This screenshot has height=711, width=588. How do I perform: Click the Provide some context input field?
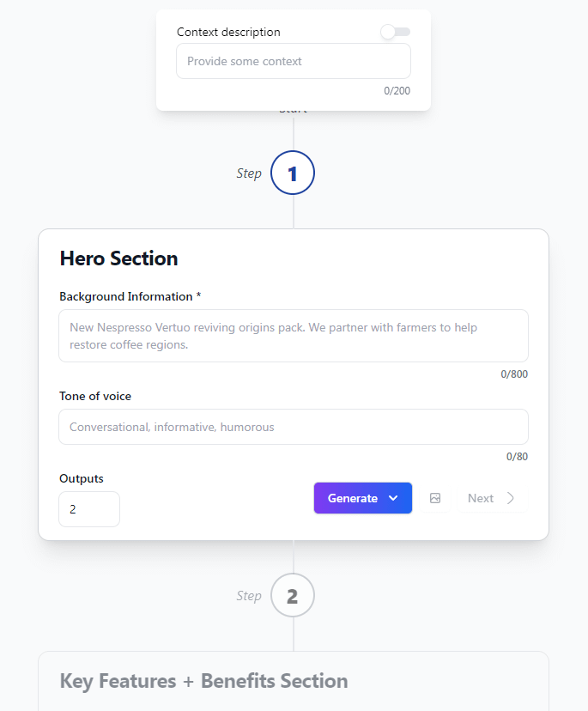294,61
